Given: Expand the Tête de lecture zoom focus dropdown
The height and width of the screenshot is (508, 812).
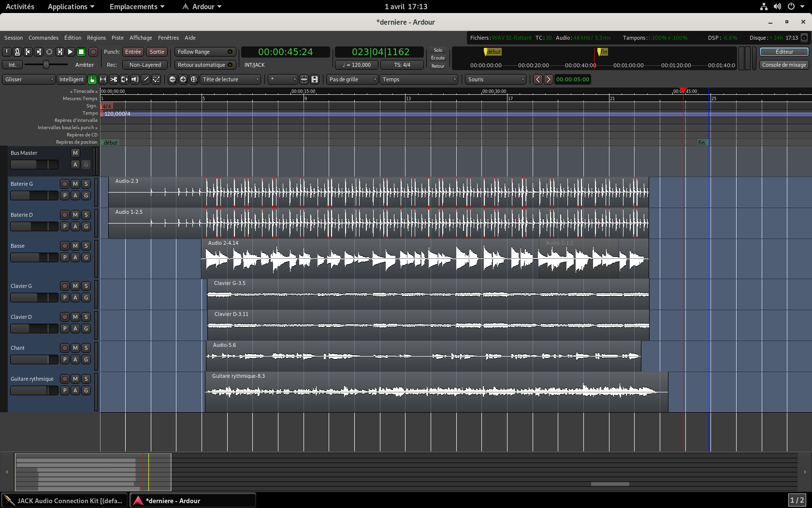Looking at the screenshot, I should click(231, 79).
